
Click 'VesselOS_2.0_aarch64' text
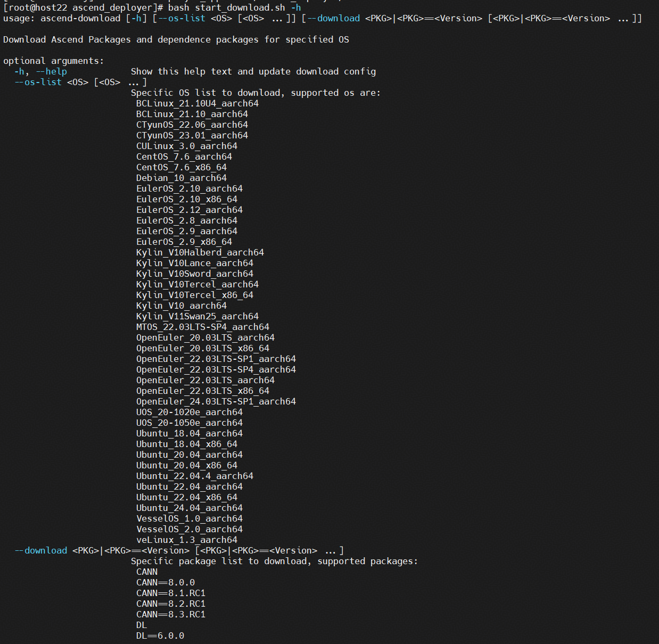coord(190,529)
